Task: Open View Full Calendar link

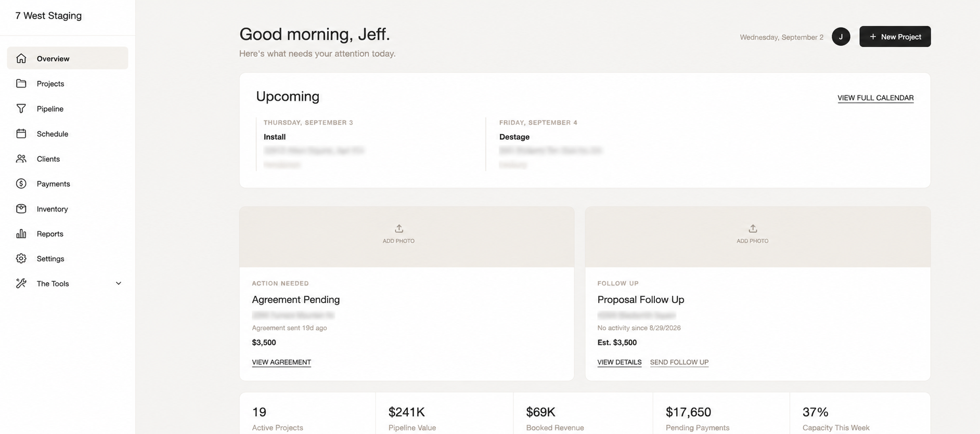Action: coord(875,98)
